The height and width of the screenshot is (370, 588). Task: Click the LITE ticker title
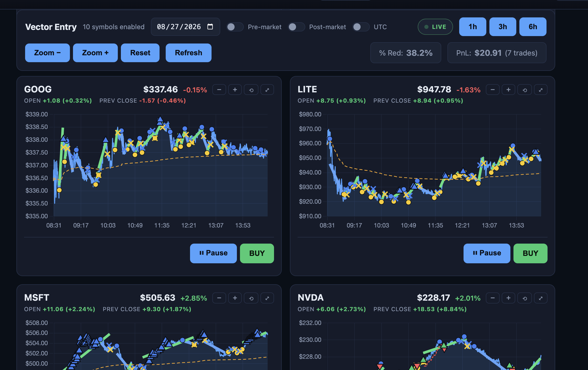[307, 89]
